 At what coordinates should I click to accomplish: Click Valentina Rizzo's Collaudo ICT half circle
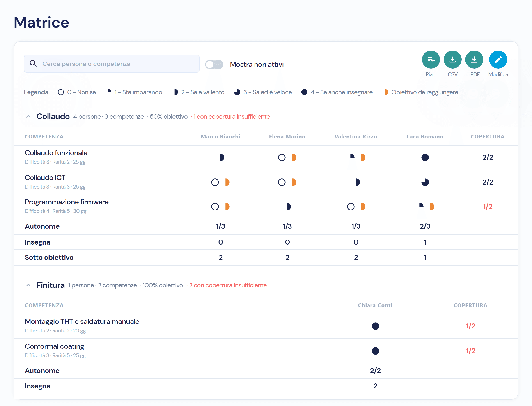(357, 182)
